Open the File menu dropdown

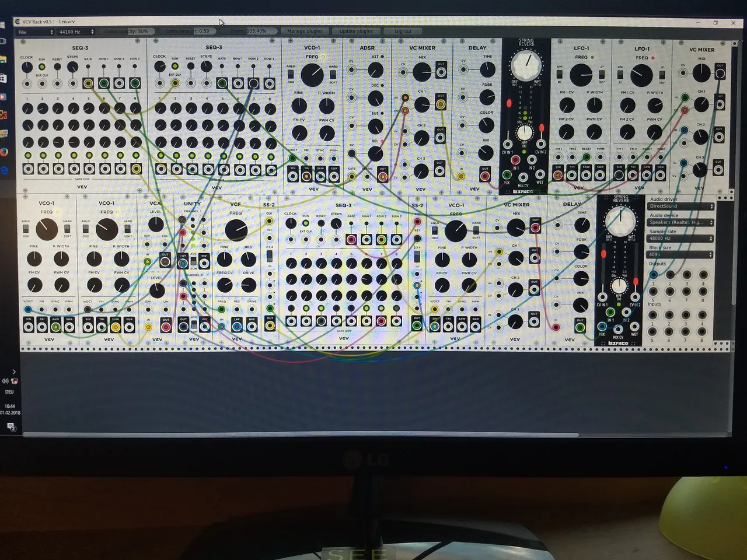click(x=36, y=32)
